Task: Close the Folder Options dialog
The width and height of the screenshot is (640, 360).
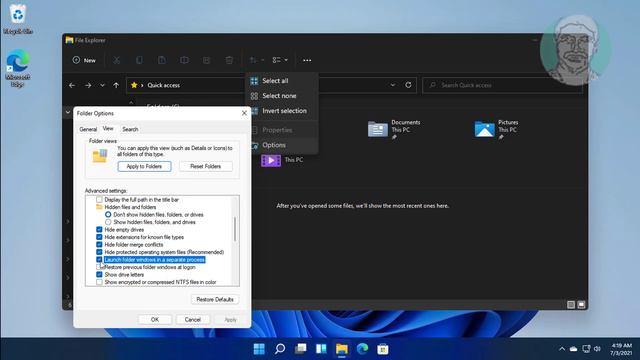Action: (244, 113)
